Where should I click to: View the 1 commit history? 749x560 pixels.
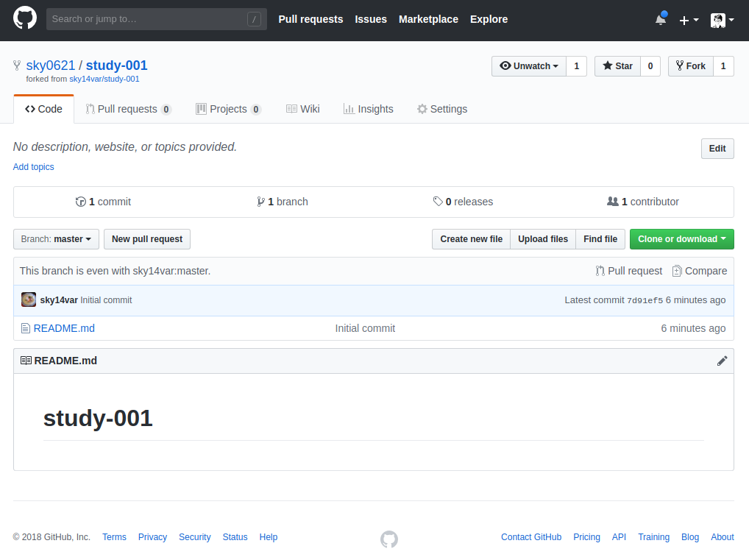pos(103,202)
